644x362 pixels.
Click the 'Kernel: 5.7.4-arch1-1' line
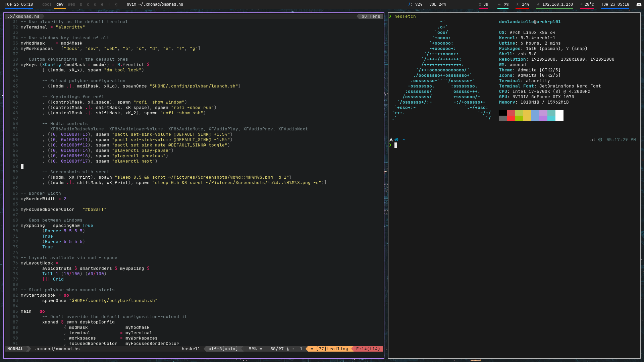pos(527,38)
